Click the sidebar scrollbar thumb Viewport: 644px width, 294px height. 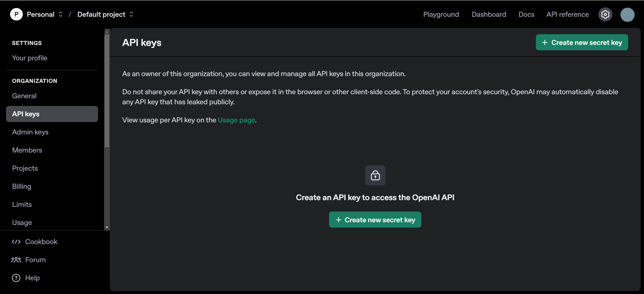coord(107,91)
